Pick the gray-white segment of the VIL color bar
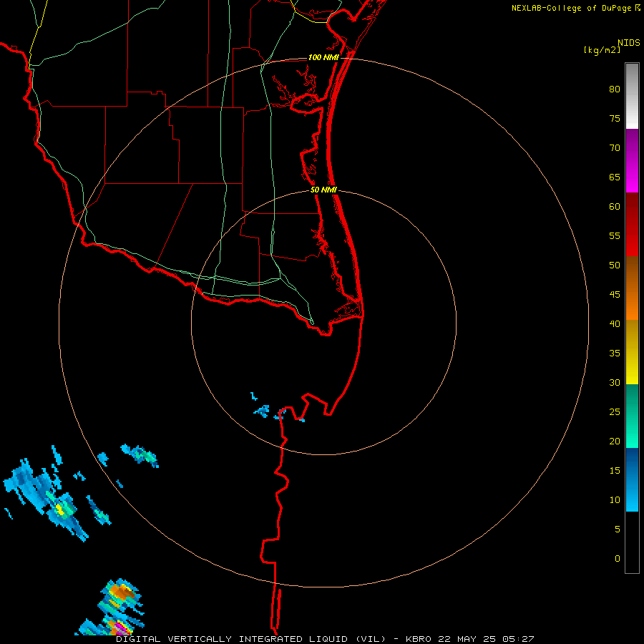The width and height of the screenshot is (644, 644). click(632, 96)
